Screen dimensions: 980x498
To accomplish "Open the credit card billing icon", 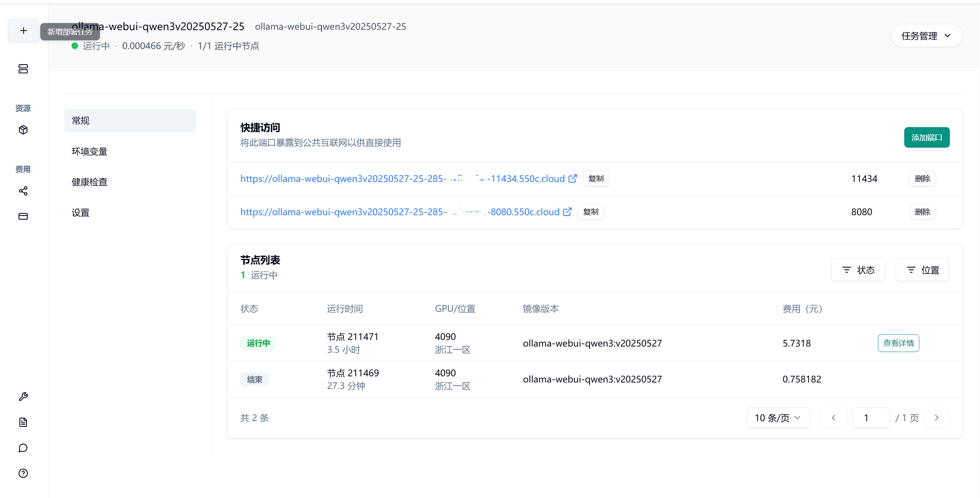I will 23,216.
